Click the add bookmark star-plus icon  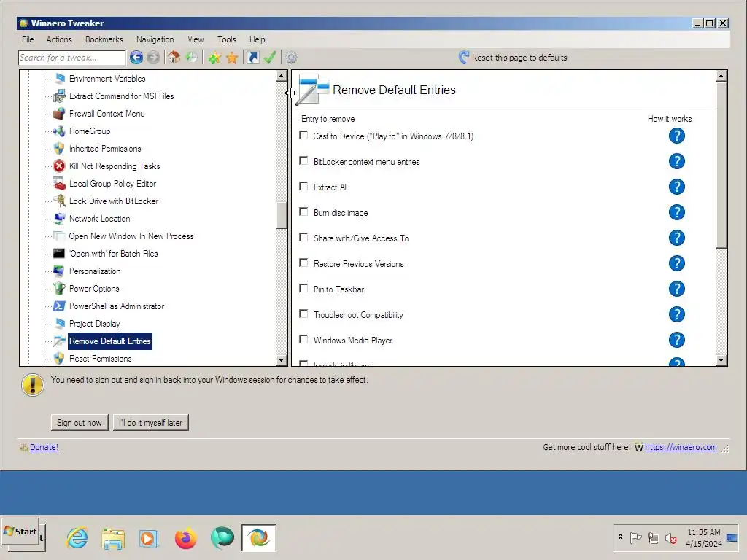click(x=214, y=58)
